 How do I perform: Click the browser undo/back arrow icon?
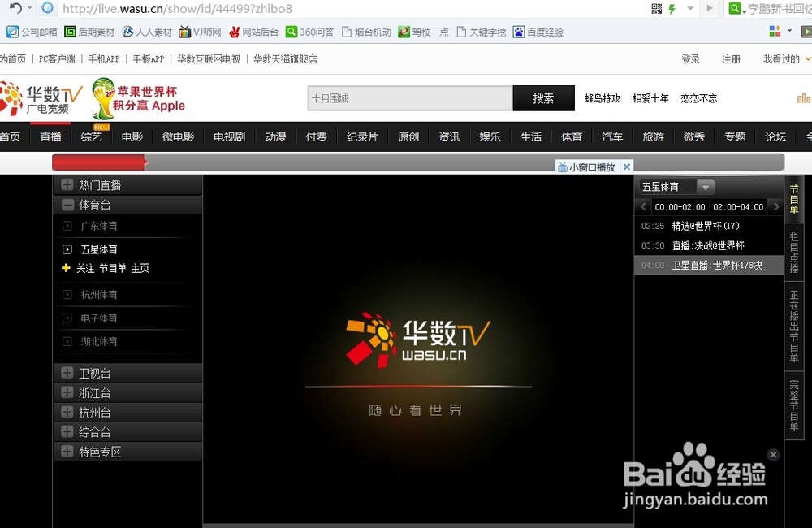(x=16, y=8)
